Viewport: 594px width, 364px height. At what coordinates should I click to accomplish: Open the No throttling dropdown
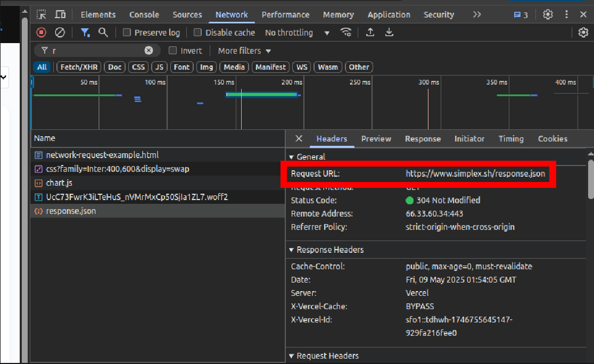pos(297,32)
